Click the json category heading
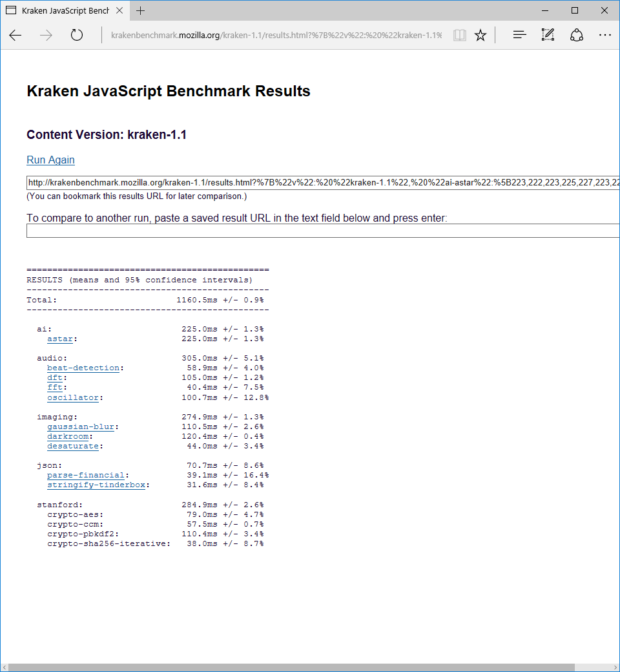 click(49, 465)
